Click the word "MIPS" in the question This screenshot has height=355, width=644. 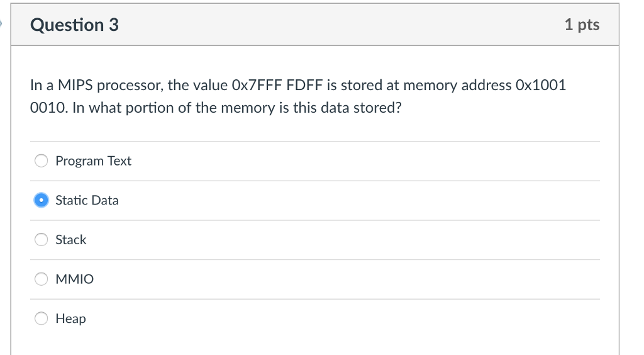tap(75, 85)
